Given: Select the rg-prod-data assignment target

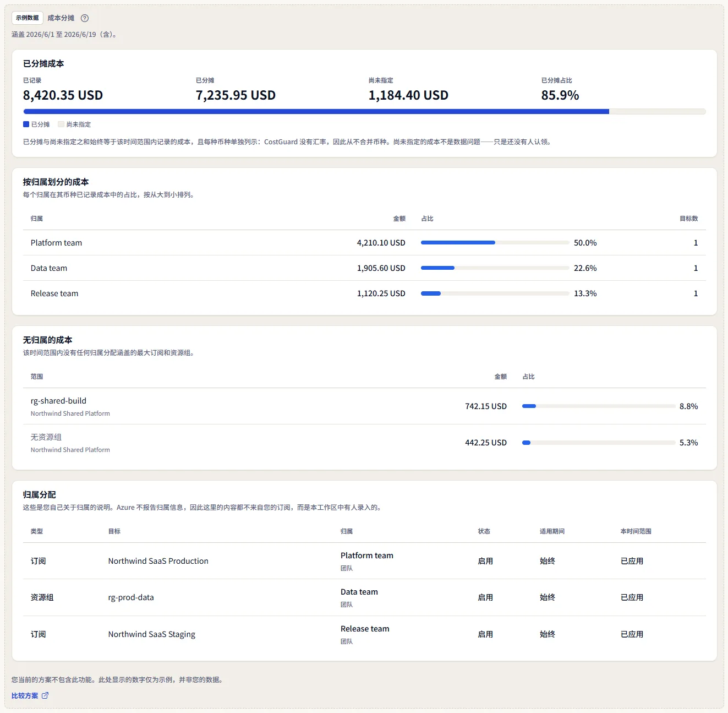Looking at the screenshot, I should (x=131, y=597).
